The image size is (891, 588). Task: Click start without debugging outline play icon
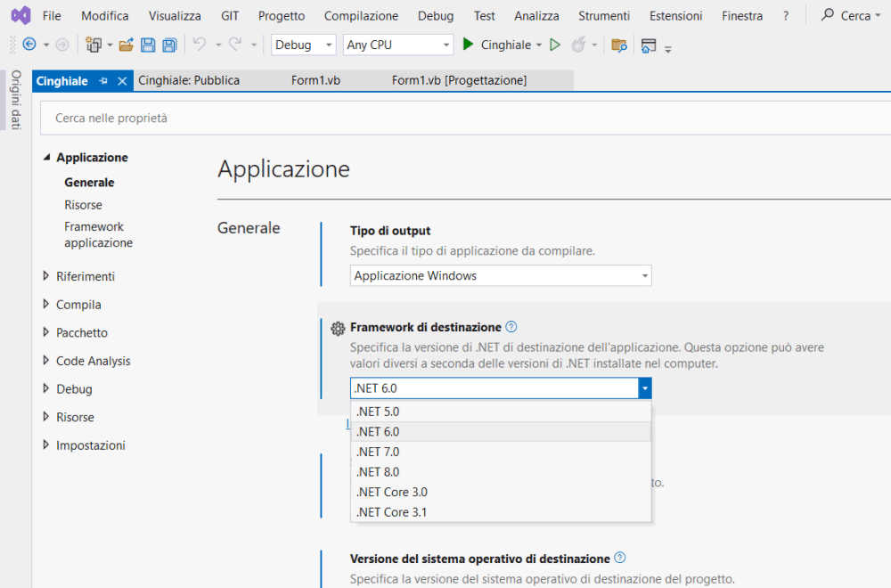[555, 45]
